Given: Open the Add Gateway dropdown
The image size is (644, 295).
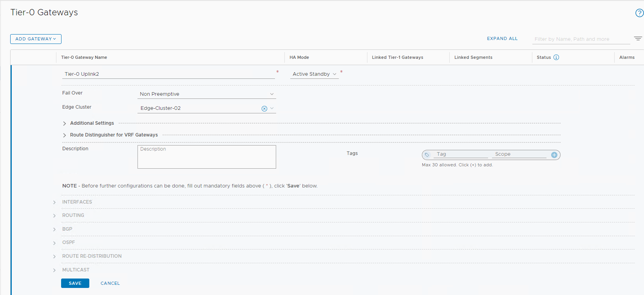Looking at the screenshot, I should 36,39.
